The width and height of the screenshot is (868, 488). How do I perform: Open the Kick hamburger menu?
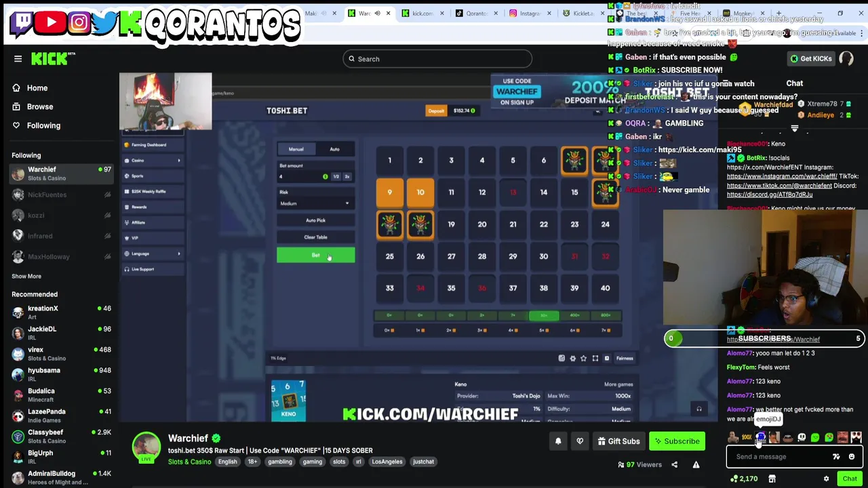pos(18,59)
